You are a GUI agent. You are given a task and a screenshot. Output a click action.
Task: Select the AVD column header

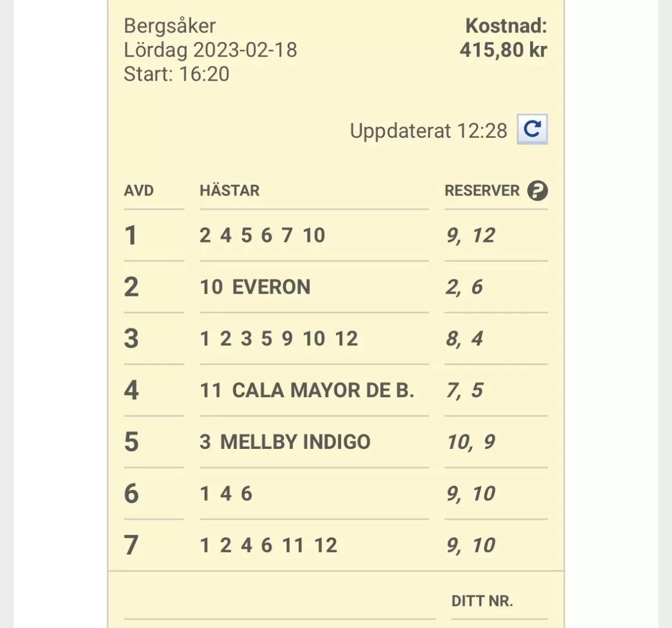[139, 191]
